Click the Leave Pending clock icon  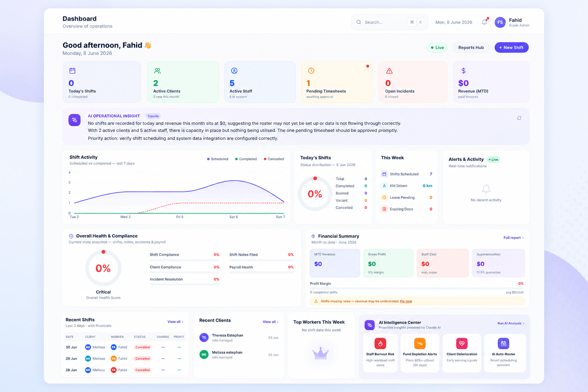[x=384, y=198]
